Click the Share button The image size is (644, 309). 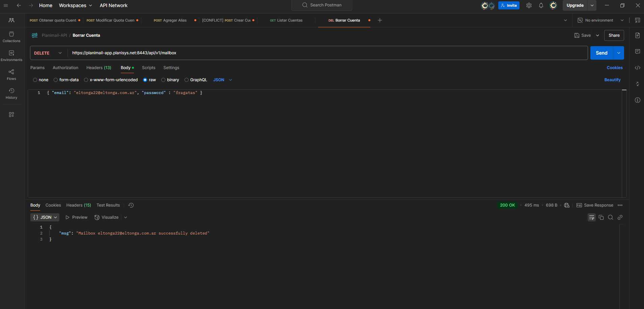pos(614,35)
